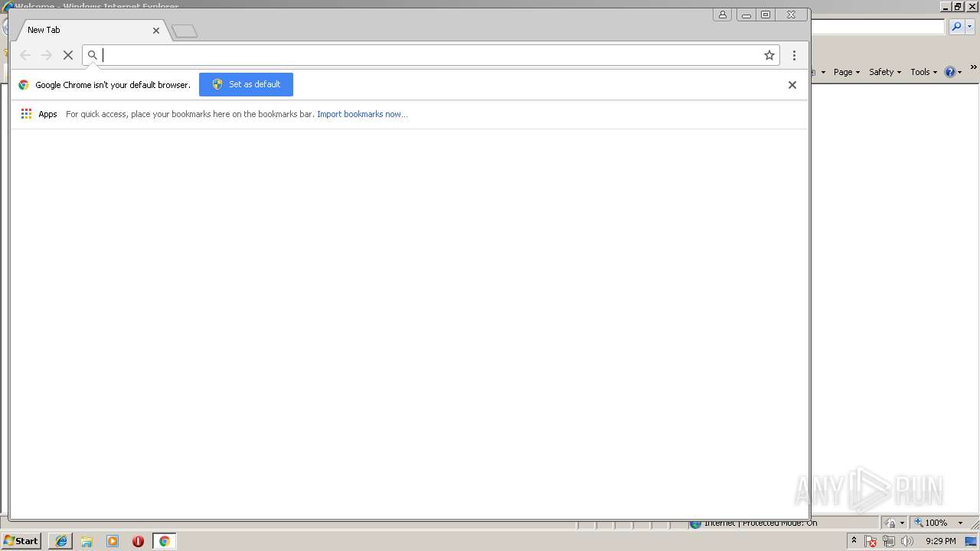Open the IE search provider dropdown
The image size is (980, 551).
pyautogui.click(x=969, y=27)
